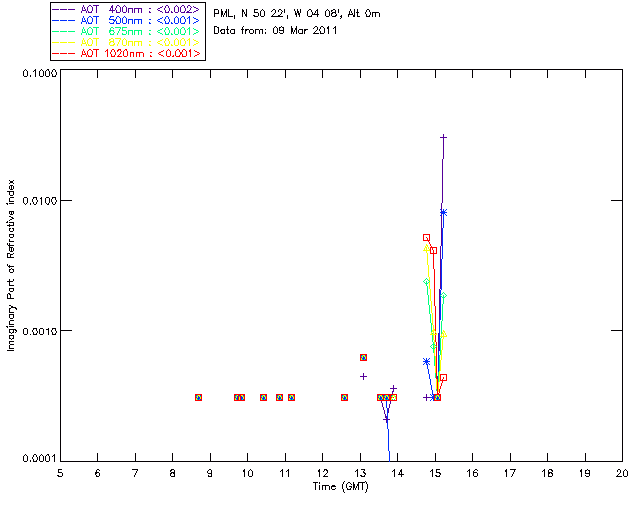Click the 'Time (GMT)' axis label
The image size is (640, 512).
point(341,487)
